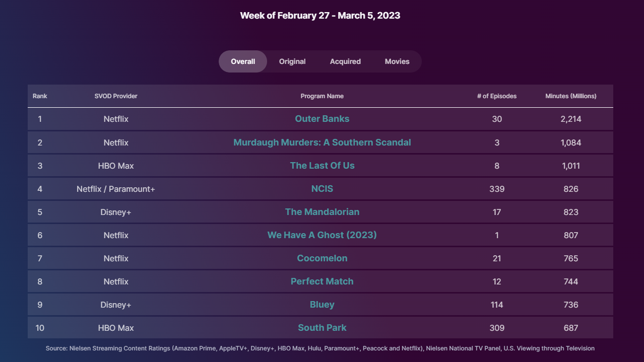This screenshot has height=362, width=644.
Task: Click the # of Episodes column header
Action: click(497, 96)
